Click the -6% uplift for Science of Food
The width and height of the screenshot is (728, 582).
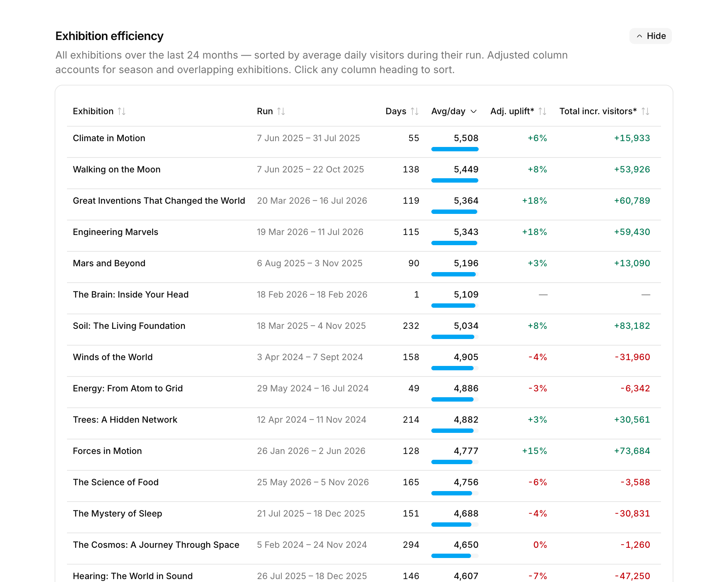[538, 482]
